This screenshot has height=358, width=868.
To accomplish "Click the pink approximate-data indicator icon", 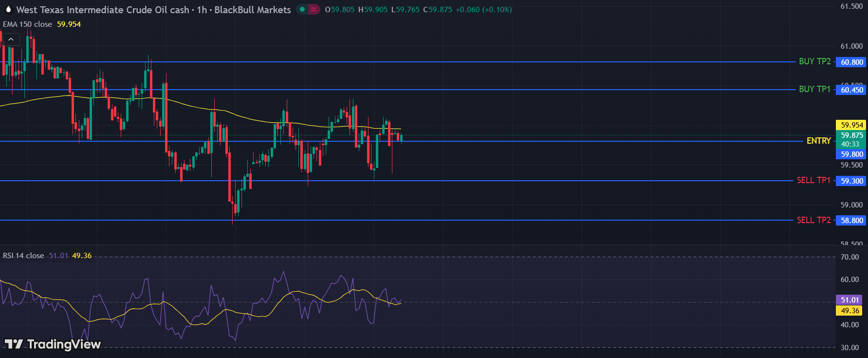I will click(314, 9).
